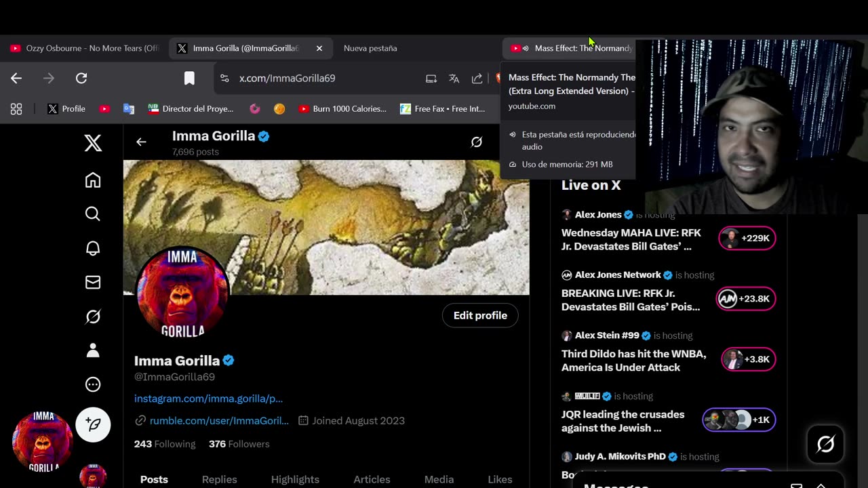This screenshot has width=868, height=488.
Task: Click translate page icon in address bar
Action: coord(454,78)
